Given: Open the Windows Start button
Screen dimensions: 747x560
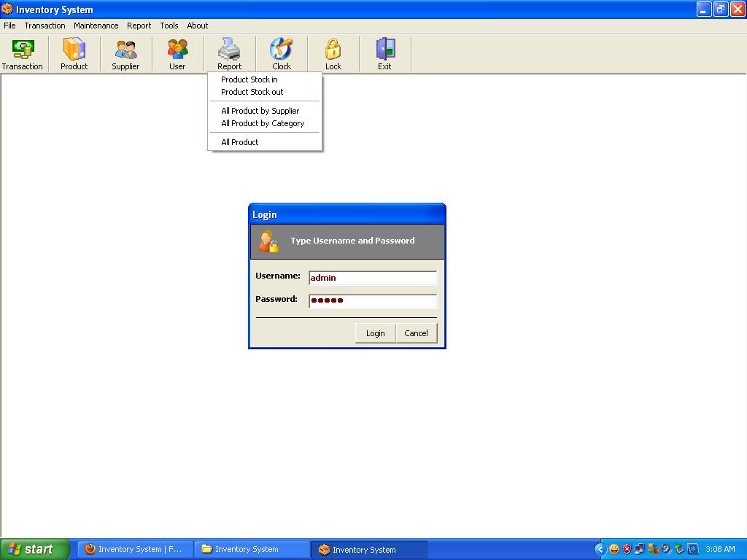Looking at the screenshot, I should [34, 549].
